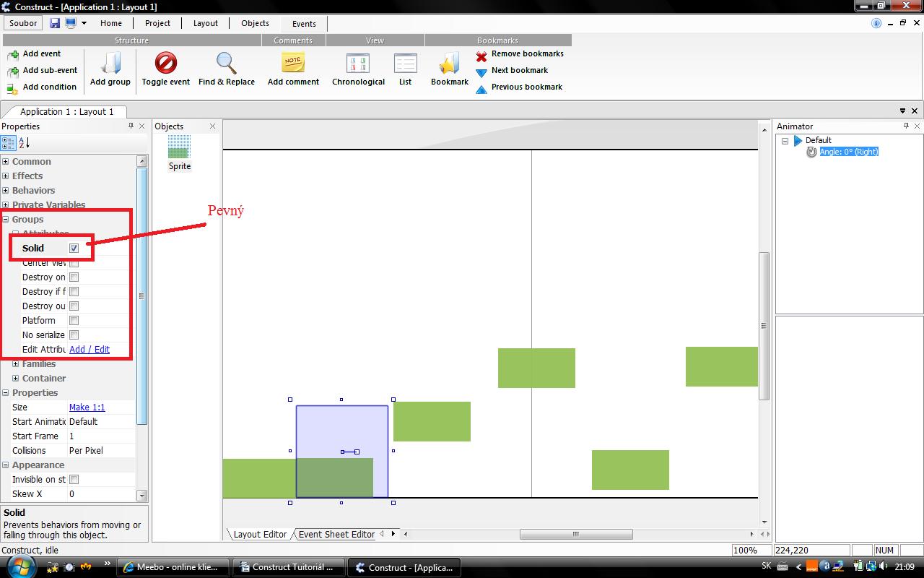Viewport: 924px width, 578px height.
Task: Click the Angle 0° clock icon in Animator
Action: coord(811,152)
